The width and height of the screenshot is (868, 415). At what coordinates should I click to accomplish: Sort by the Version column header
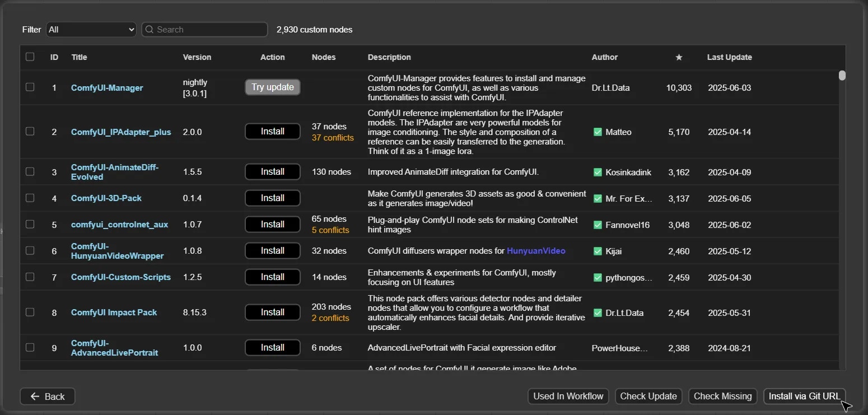click(x=197, y=57)
